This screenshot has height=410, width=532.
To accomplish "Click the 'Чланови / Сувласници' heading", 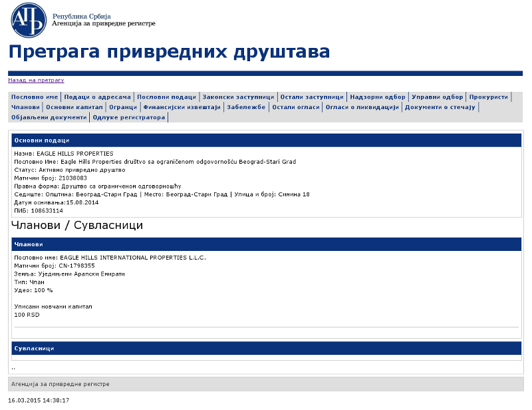I will pyautogui.click(x=77, y=225).
